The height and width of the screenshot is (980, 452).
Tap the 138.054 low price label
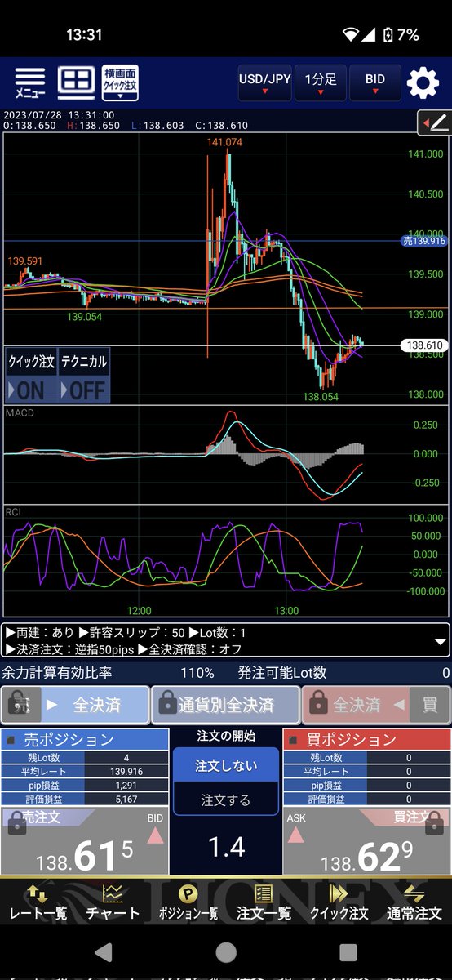tap(321, 396)
